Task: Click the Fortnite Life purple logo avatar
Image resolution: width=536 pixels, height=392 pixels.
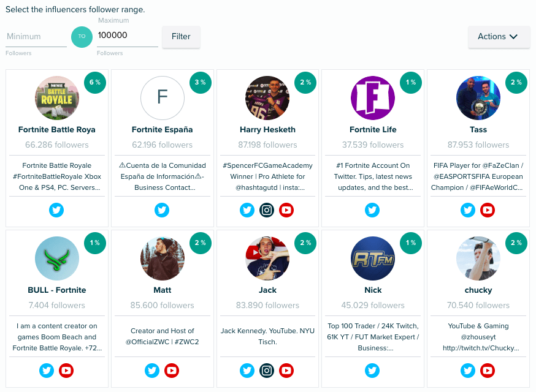Action: 373,98
